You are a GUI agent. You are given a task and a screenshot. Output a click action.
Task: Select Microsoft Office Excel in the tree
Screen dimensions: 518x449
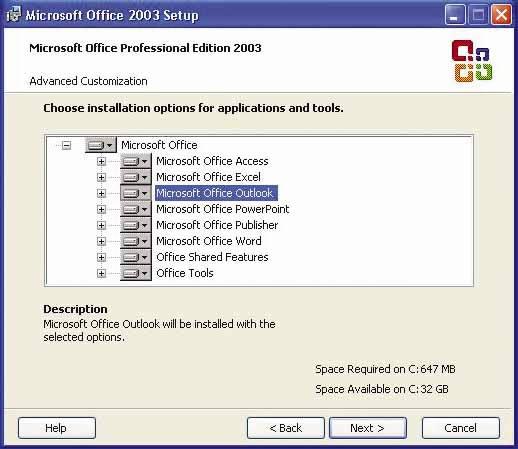208,177
